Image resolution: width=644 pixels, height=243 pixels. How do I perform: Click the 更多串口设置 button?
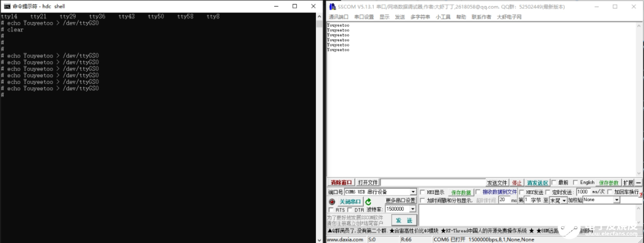coord(401,200)
